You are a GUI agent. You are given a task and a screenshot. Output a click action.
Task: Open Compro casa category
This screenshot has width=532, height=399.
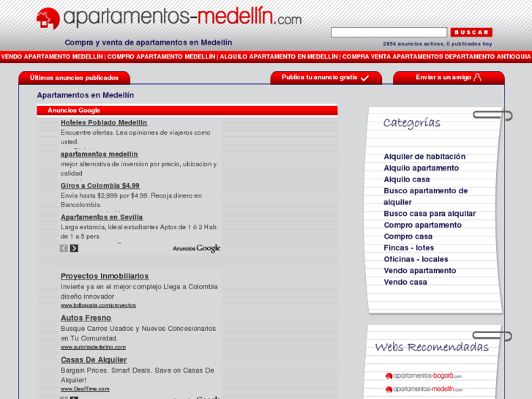click(x=408, y=236)
